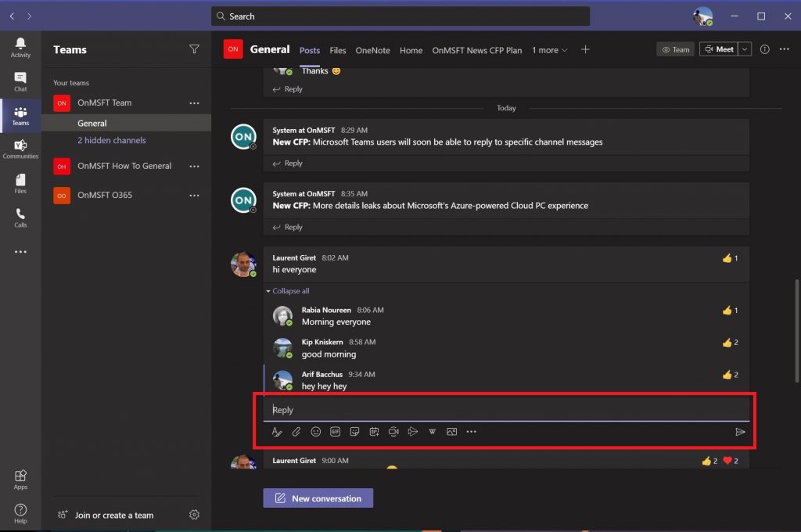Reply to the Cloud PC CFP post

tap(288, 228)
